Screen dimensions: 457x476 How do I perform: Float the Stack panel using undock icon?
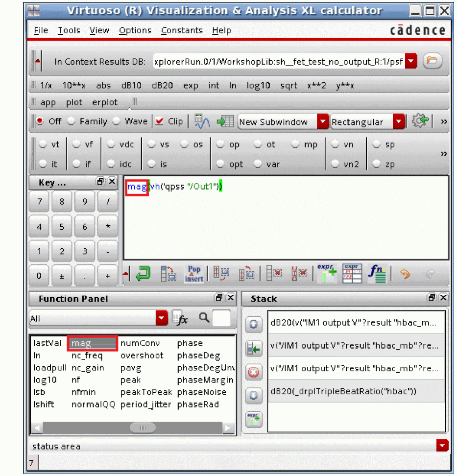point(432,298)
